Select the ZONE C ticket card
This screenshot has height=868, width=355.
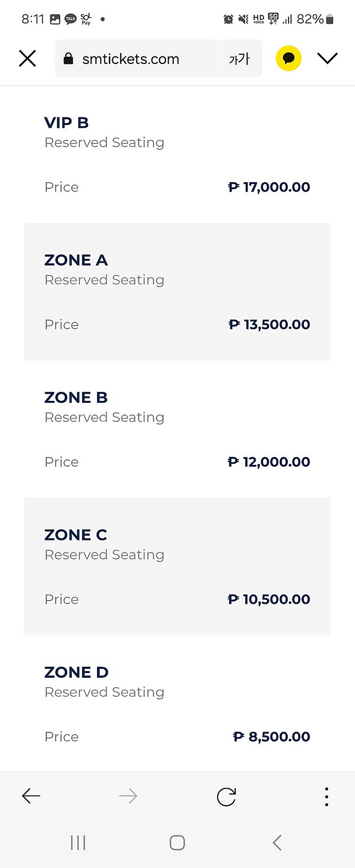[177, 566]
